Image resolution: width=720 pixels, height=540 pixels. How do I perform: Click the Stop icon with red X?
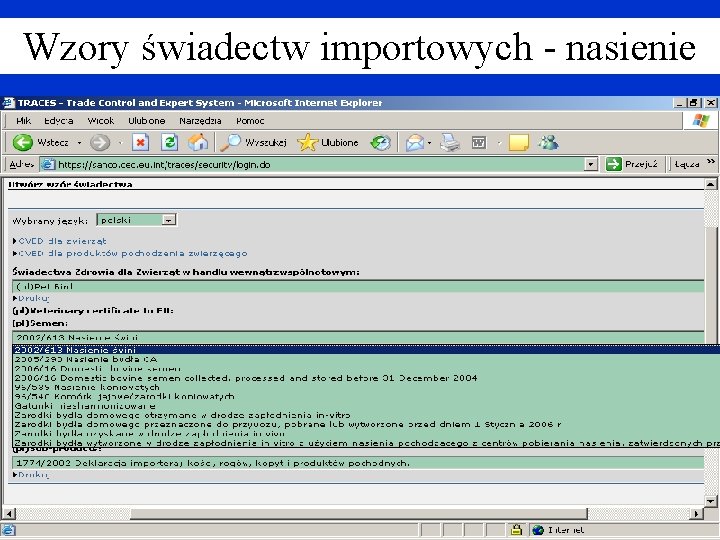141,143
